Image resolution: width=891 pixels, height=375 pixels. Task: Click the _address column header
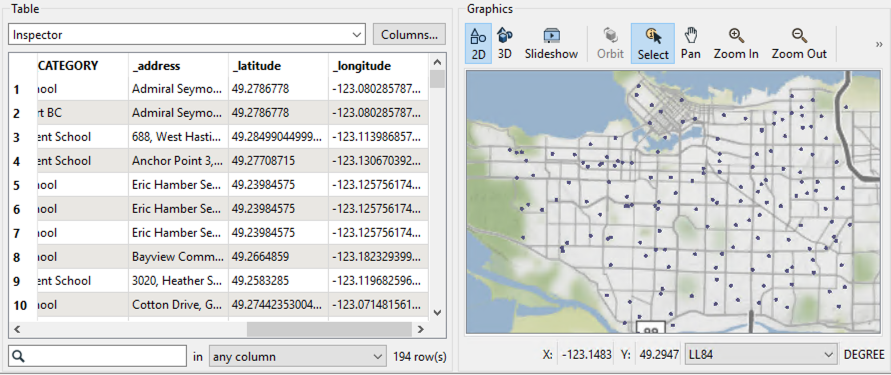tap(178, 66)
